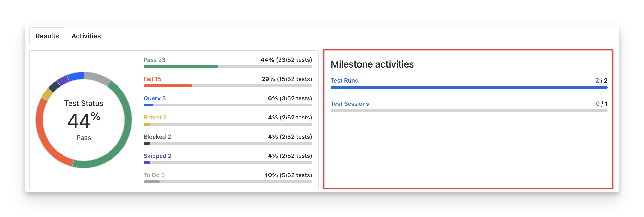Open the Query 3 status link

coord(154,98)
